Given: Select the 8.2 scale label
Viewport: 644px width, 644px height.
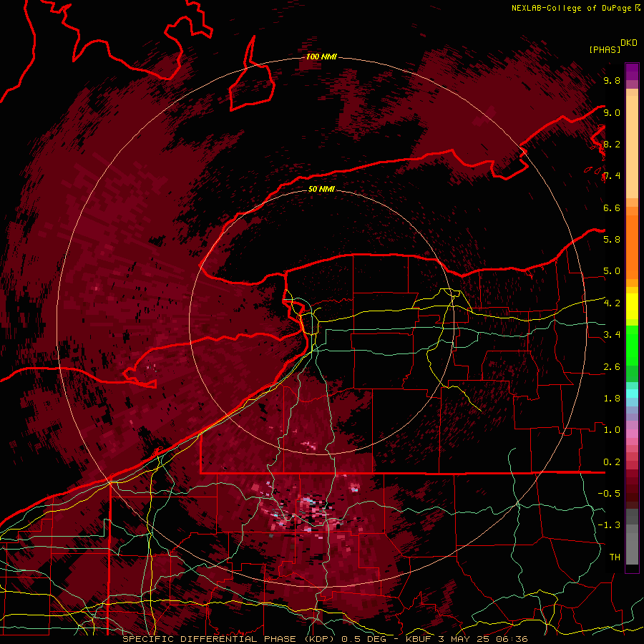Looking at the screenshot, I should [x=612, y=144].
